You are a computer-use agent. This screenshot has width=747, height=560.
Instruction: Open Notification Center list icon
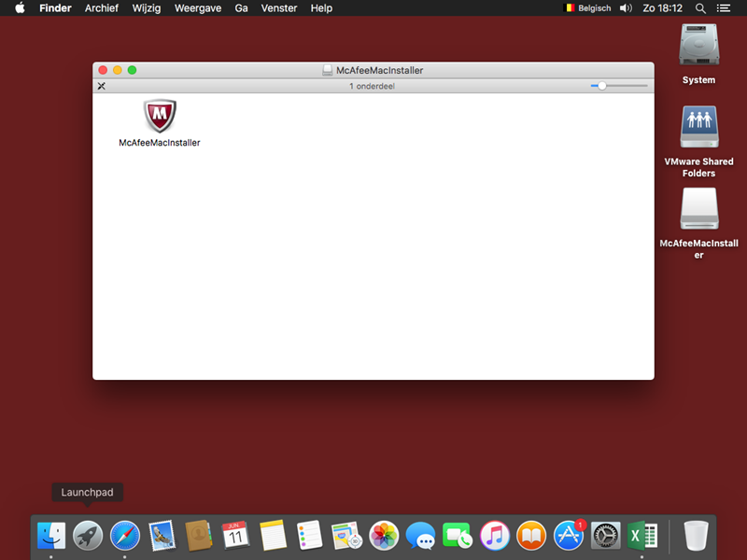723,8
